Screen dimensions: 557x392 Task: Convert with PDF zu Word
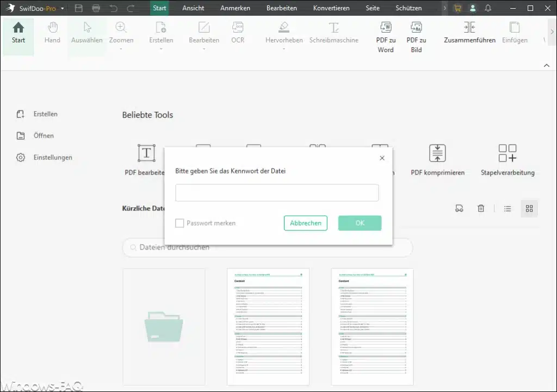pos(386,38)
